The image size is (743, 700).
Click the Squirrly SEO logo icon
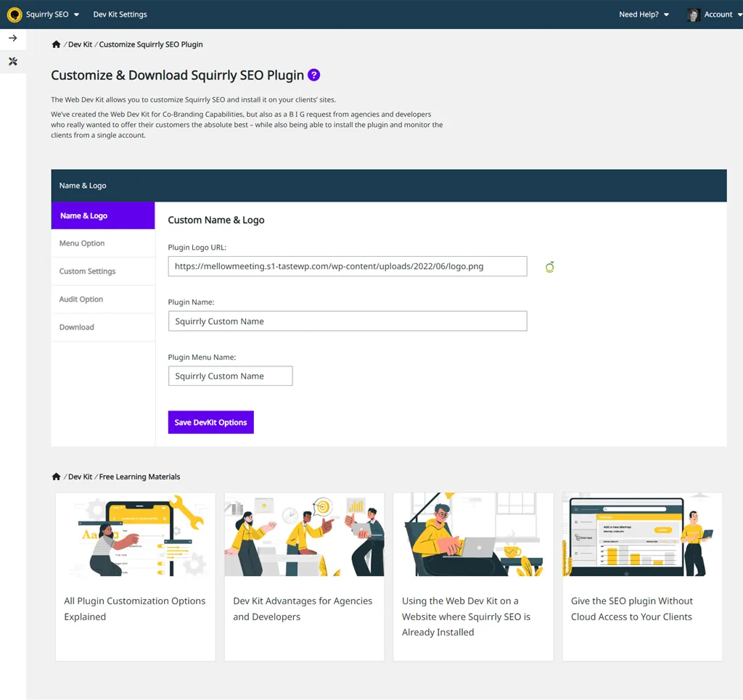tap(15, 15)
